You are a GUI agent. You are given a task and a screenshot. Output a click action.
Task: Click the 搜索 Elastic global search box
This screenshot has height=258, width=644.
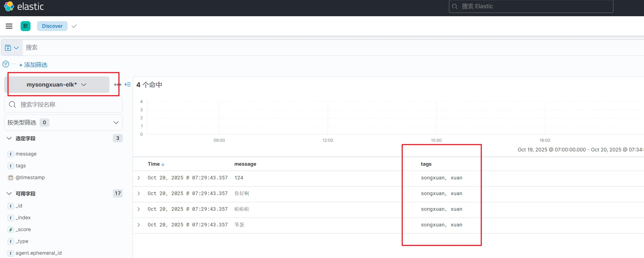(531, 6)
